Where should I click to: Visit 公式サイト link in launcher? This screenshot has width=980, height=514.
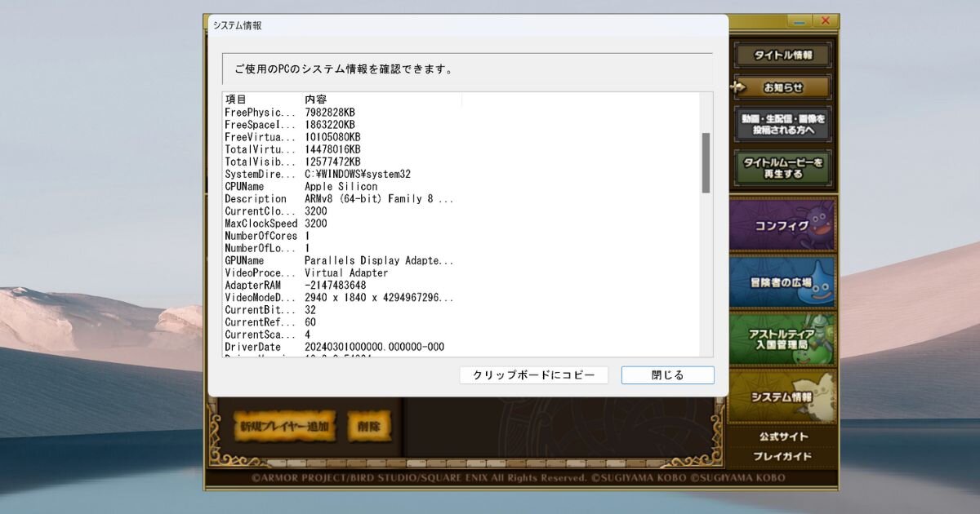point(782,436)
